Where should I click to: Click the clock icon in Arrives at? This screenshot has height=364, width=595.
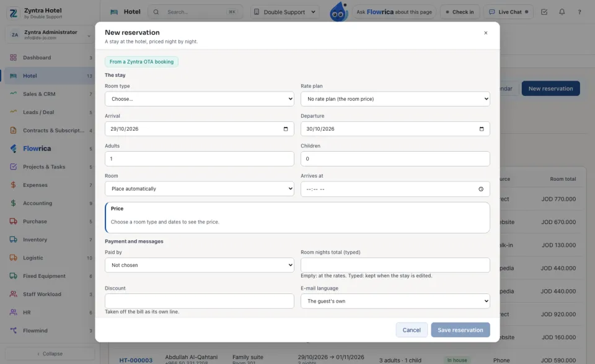coord(481,189)
